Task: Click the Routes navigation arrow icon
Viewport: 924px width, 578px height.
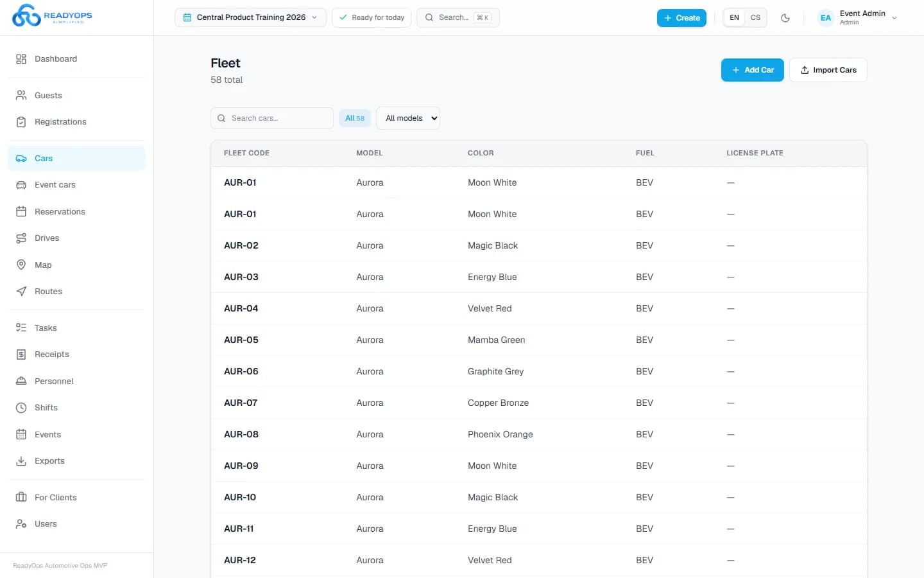Action: (21, 292)
